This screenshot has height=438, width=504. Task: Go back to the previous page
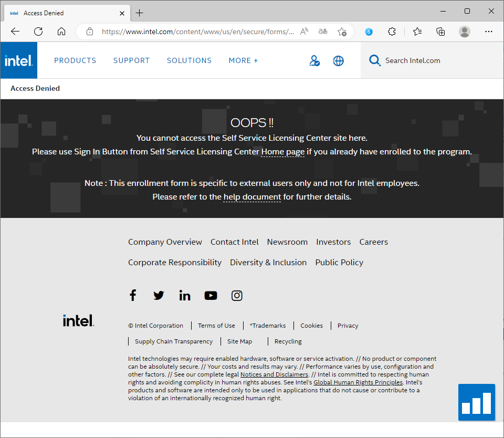[x=15, y=31]
